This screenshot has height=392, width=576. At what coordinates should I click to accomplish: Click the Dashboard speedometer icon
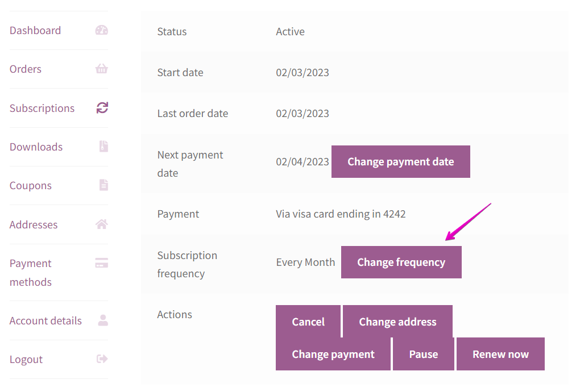pyautogui.click(x=101, y=30)
